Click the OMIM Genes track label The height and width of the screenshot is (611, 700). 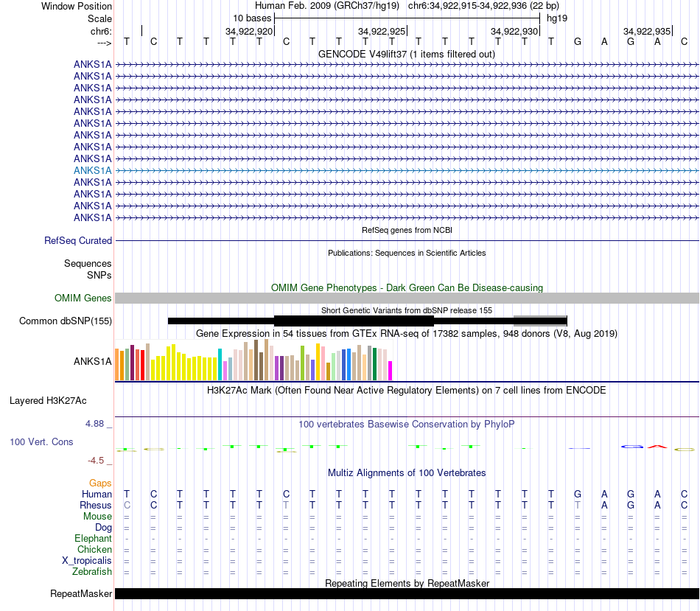point(83,298)
